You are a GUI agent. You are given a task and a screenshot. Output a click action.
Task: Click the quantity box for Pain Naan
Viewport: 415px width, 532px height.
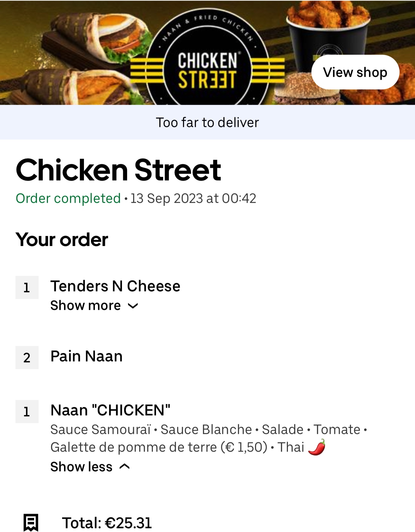[x=27, y=357]
